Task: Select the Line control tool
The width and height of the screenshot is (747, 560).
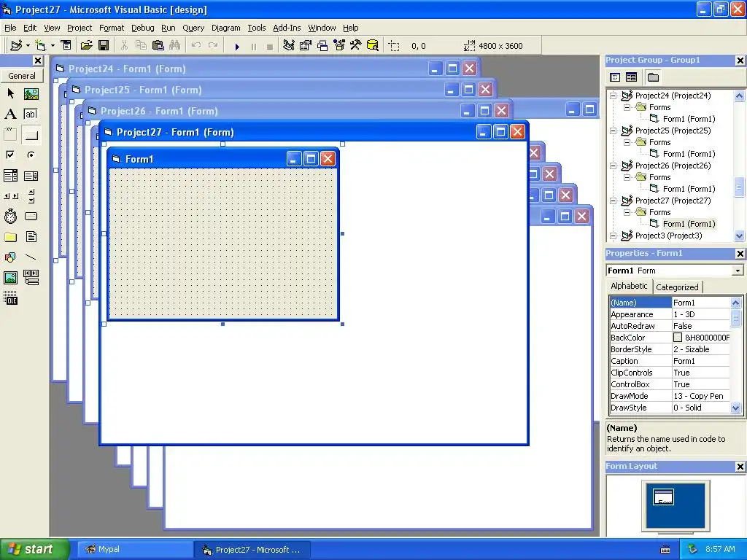Action: point(31,257)
